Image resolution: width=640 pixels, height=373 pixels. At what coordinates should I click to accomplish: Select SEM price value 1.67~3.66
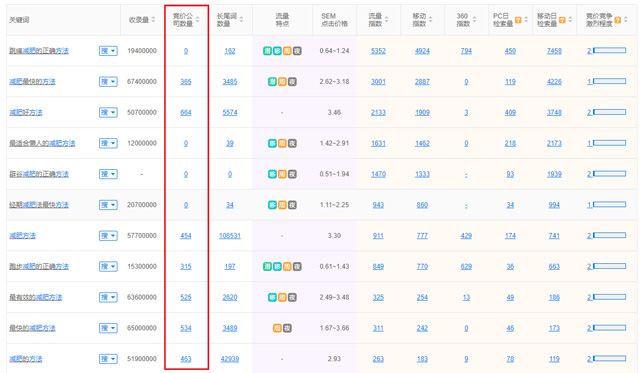click(334, 328)
